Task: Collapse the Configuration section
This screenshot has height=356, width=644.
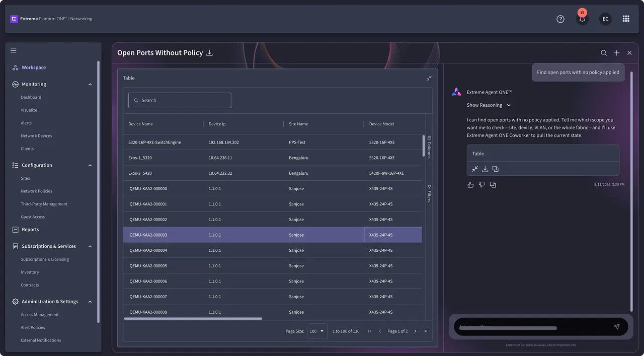Action: pyautogui.click(x=90, y=166)
